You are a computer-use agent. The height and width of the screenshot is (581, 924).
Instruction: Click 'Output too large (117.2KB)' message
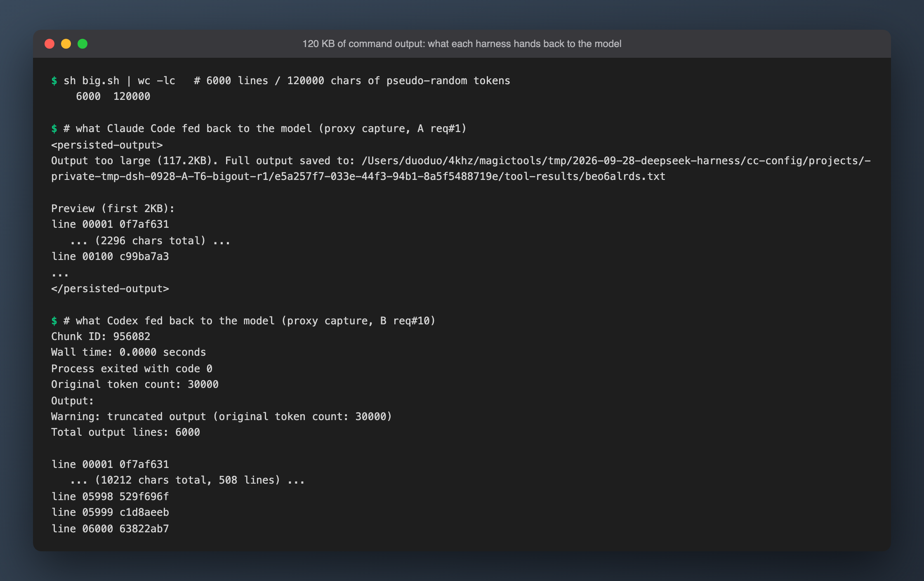pyautogui.click(x=134, y=161)
